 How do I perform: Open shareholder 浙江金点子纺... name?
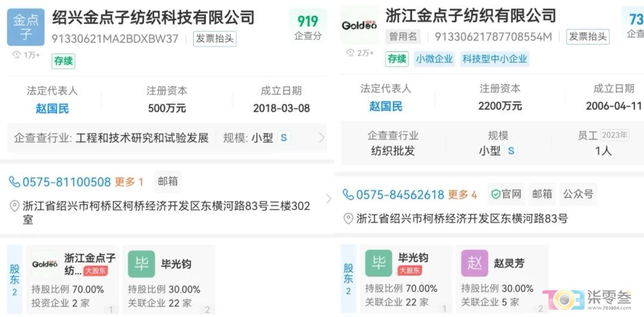(x=90, y=264)
